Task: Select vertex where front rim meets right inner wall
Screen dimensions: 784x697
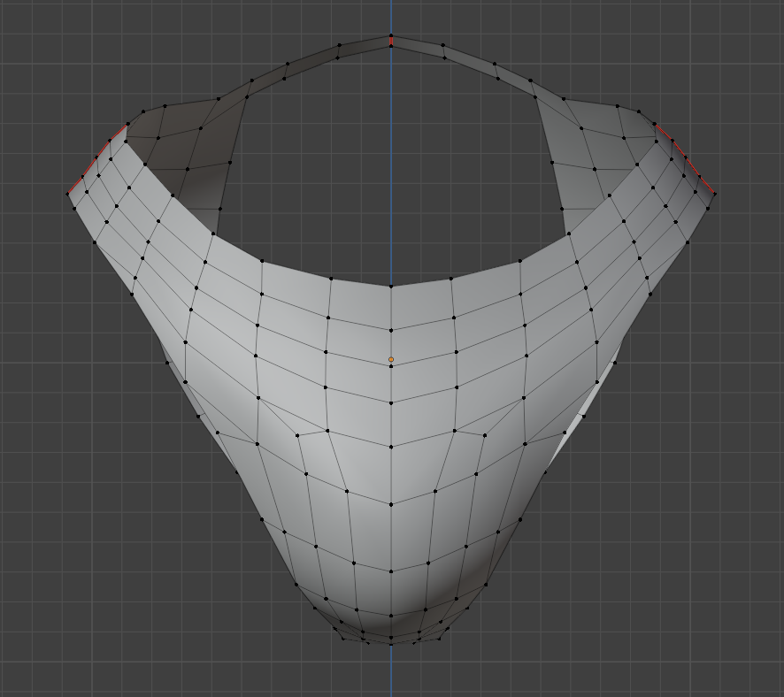Action: tap(568, 234)
